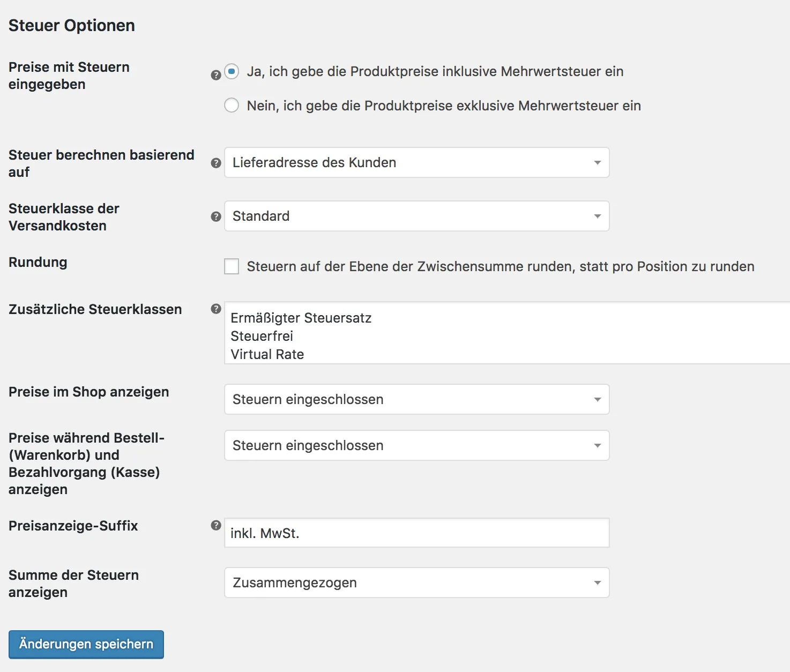Click the Änderungen speichern button
This screenshot has height=672, width=790.
[86, 644]
